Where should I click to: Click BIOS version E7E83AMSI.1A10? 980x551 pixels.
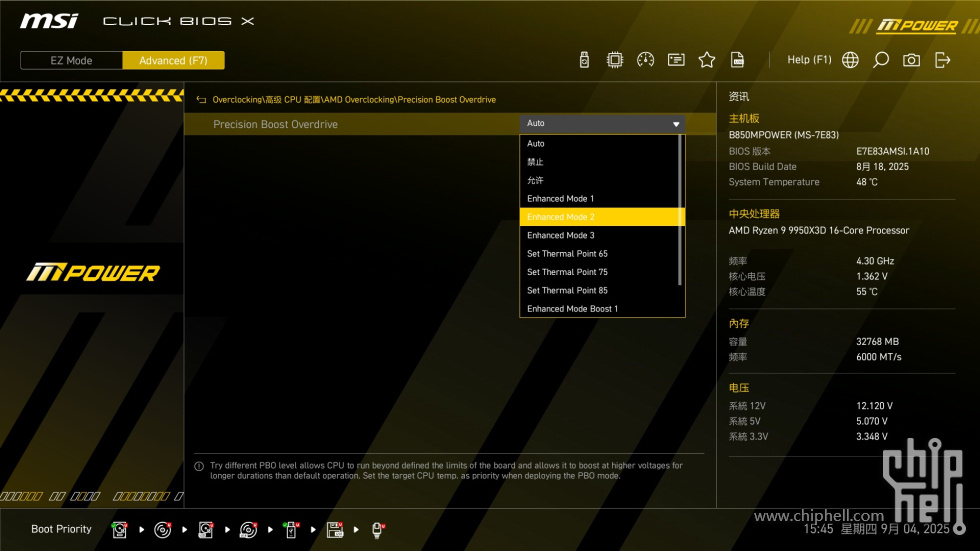[x=892, y=151]
